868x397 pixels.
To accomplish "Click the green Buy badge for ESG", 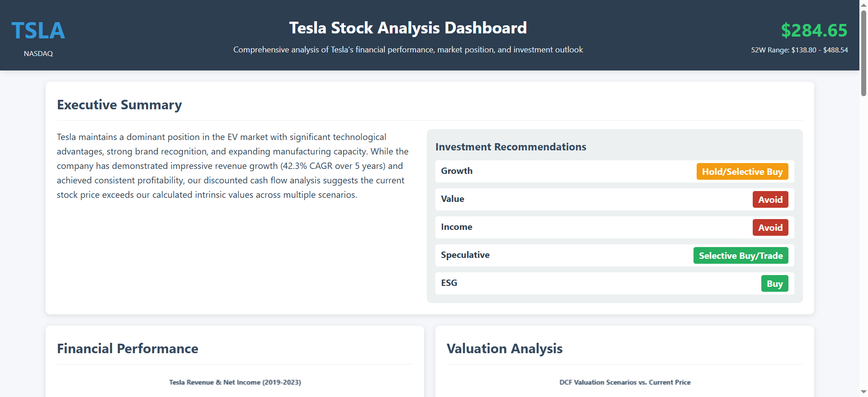I will tap(774, 284).
